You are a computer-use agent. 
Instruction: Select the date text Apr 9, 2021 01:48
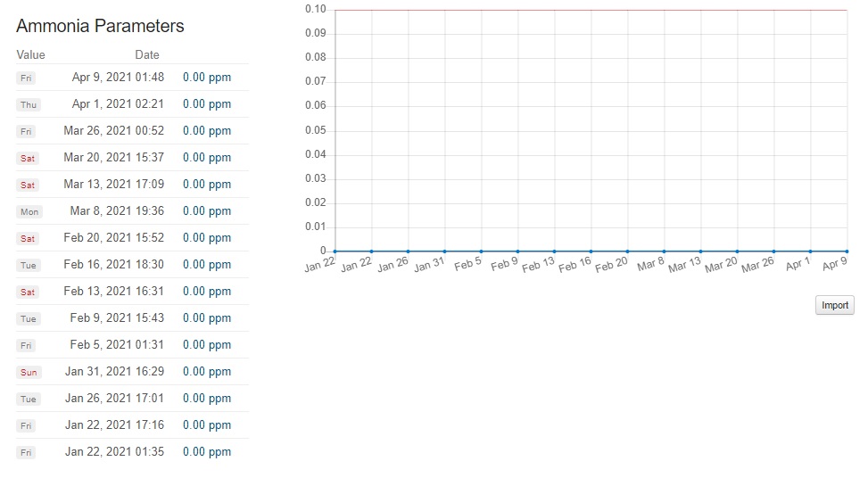click(x=118, y=78)
